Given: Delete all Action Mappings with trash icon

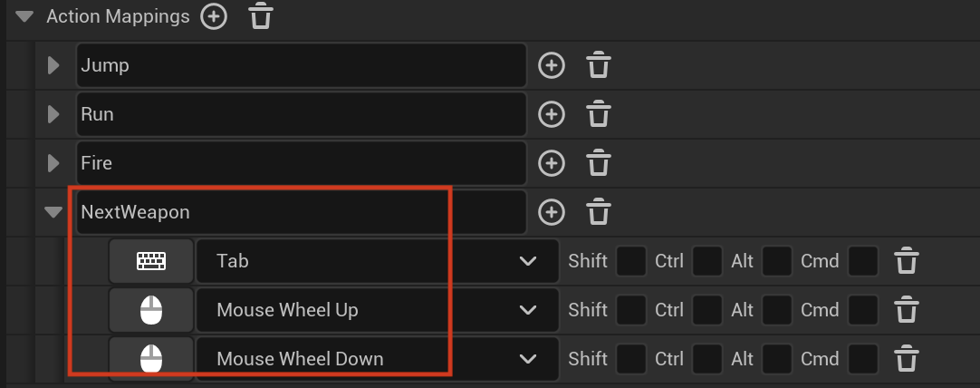Looking at the screenshot, I should click(x=261, y=16).
